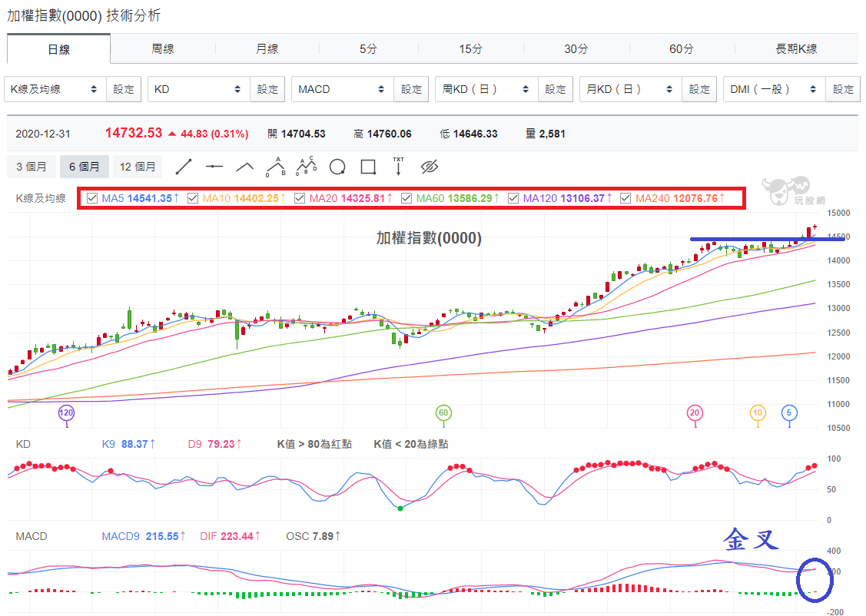Click 設定 next to K線及均線
The height and width of the screenshot is (616, 866).
click(124, 89)
